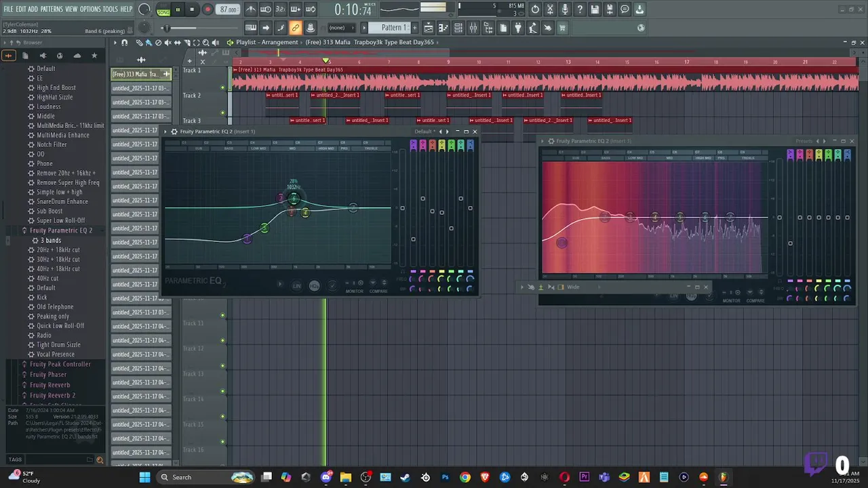Select the High End Boost preset
Image resolution: width=868 pixels, height=488 pixels.
coord(56,87)
